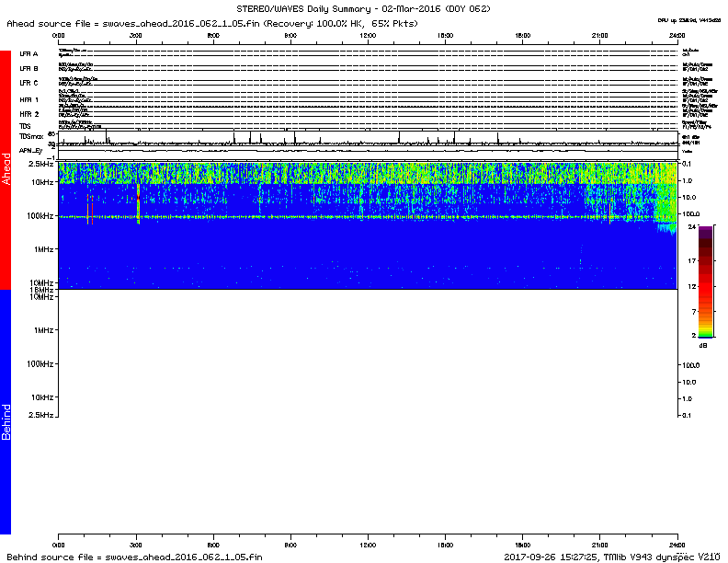The image size is (728, 563).
Task: Select the LFR B row label
Action: tap(29, 69)
